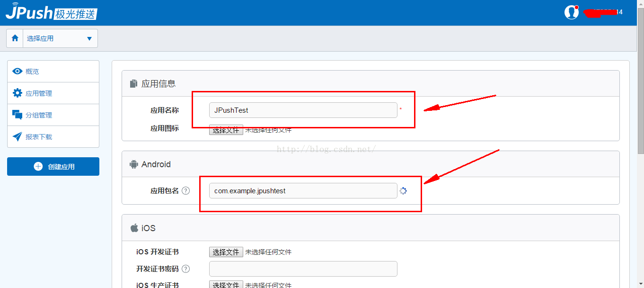This screenshot has height=288, width=644.
Task: Click the 创建应用 button
Action: coord(53,167)
